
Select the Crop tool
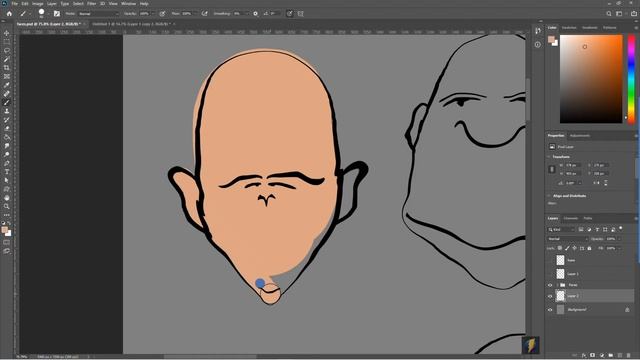pyautogui.click(x=7, y=68)
